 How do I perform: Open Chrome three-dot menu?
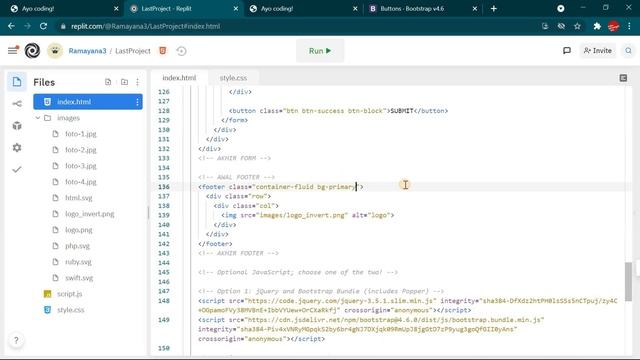tap(629, 26)
